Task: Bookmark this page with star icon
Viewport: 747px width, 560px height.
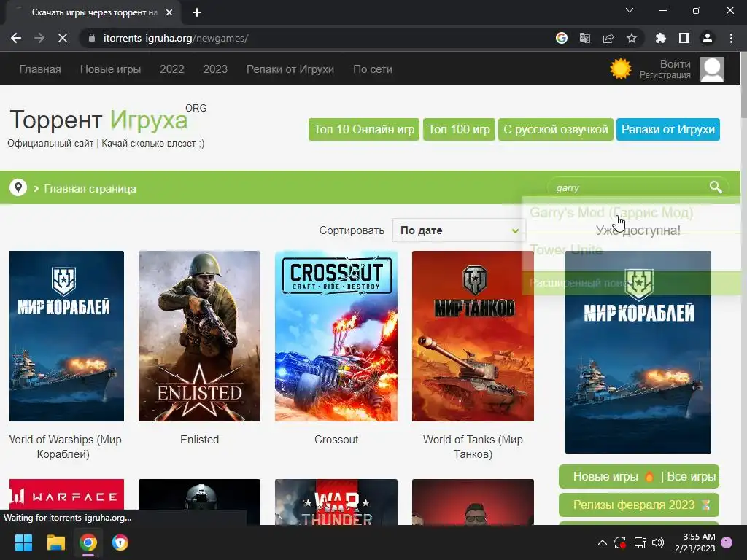Action: click(632, 38)
